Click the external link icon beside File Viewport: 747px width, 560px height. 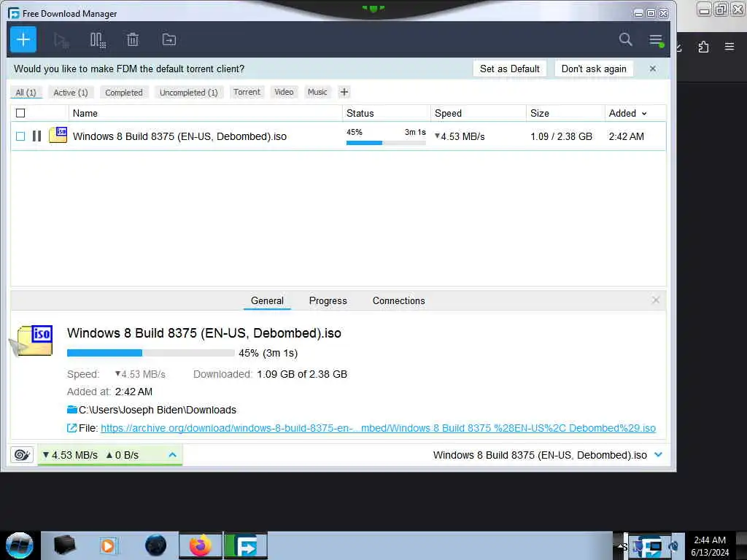[71, 428]
